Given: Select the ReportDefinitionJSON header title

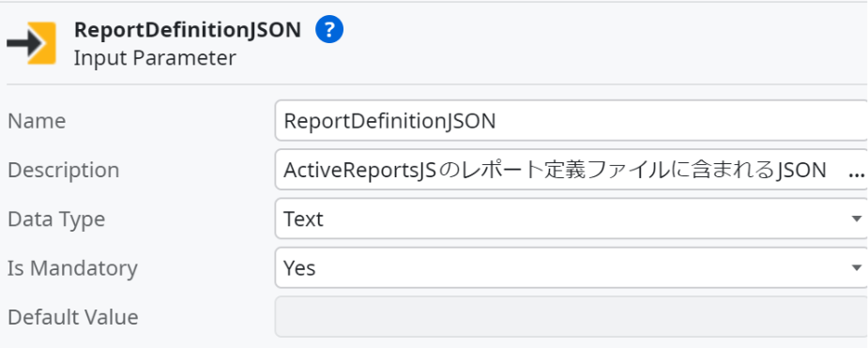Looking at the screenshot, I should tap(188, 30).
